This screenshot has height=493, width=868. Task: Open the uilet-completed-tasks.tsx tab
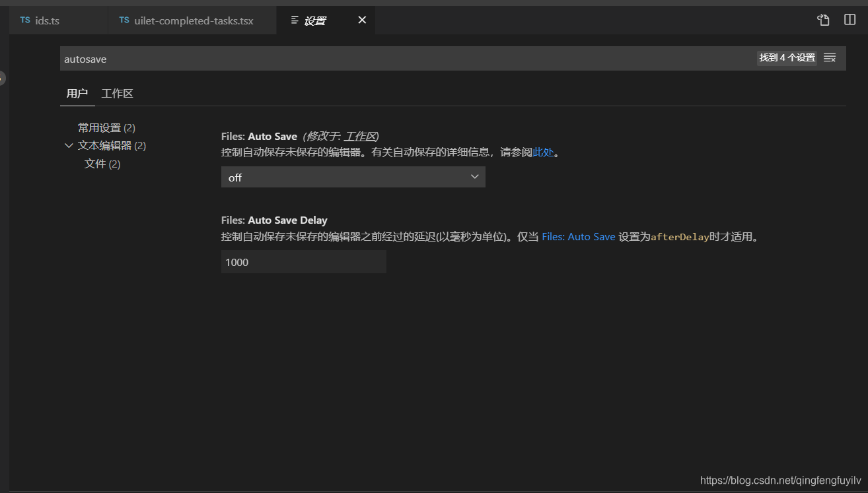click(192, 20)
